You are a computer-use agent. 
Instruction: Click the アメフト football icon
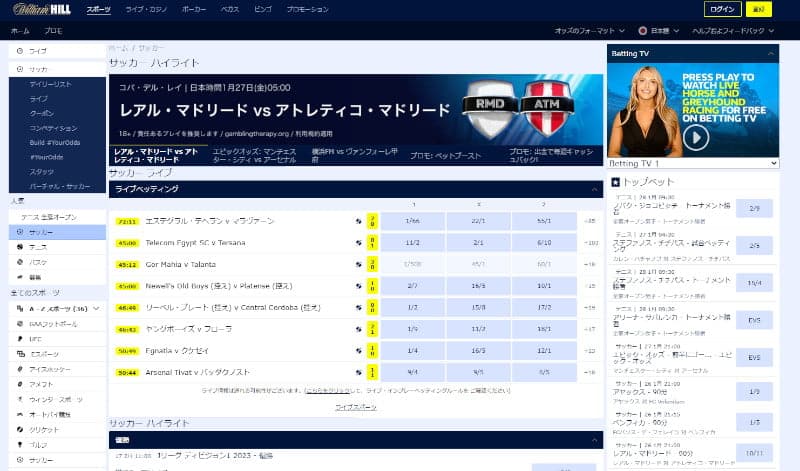[20, 384]
